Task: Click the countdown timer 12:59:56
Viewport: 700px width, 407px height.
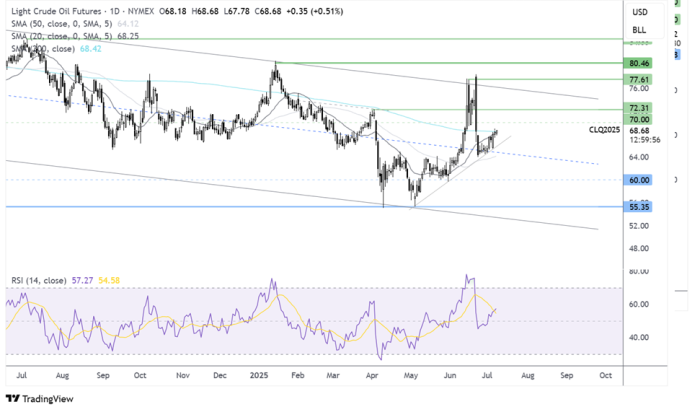Action: click(645, 140)
